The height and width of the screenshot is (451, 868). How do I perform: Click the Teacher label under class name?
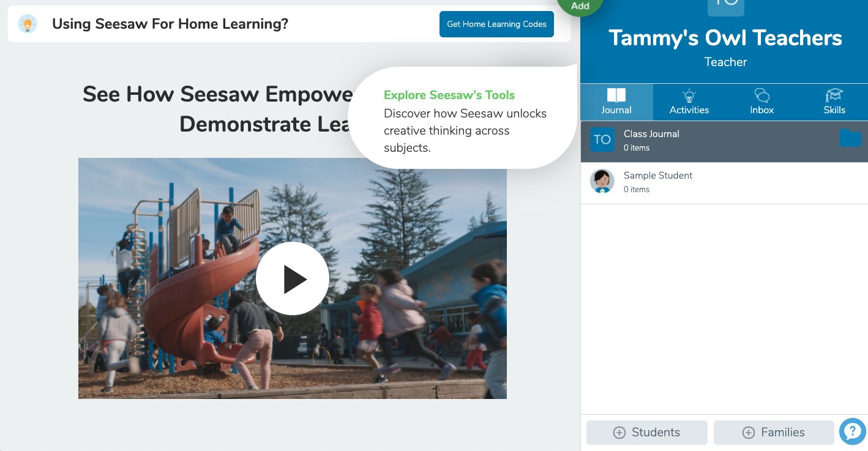click(725, 62)
